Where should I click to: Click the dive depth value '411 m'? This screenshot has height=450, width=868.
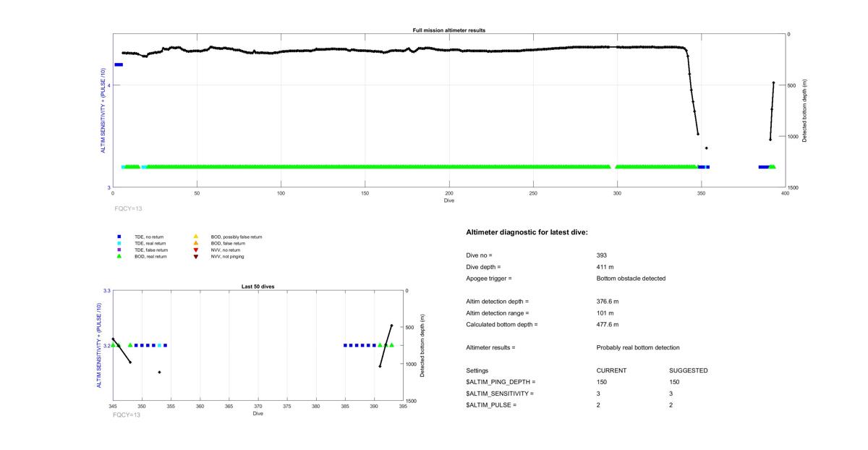click(x=605, y=267)
